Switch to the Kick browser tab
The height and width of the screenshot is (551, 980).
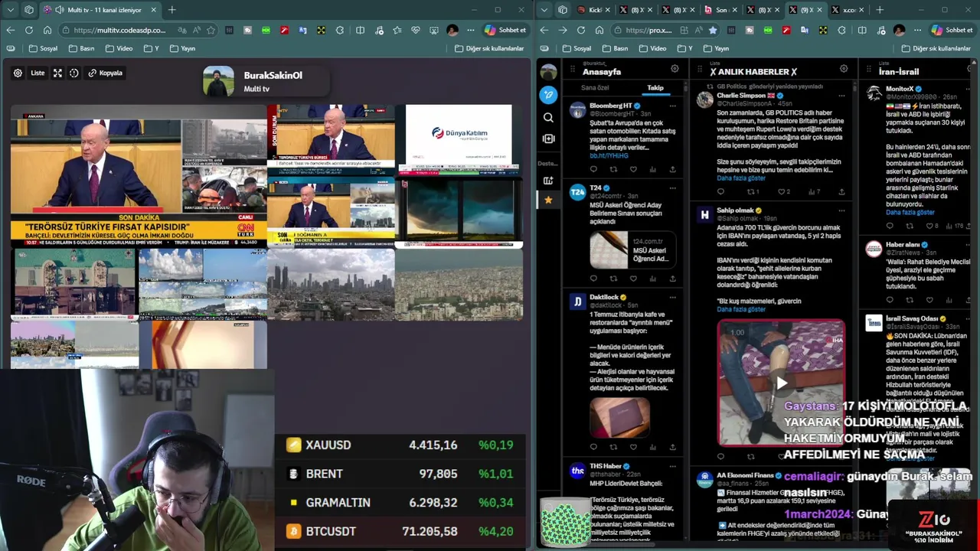tap(593, 10)
